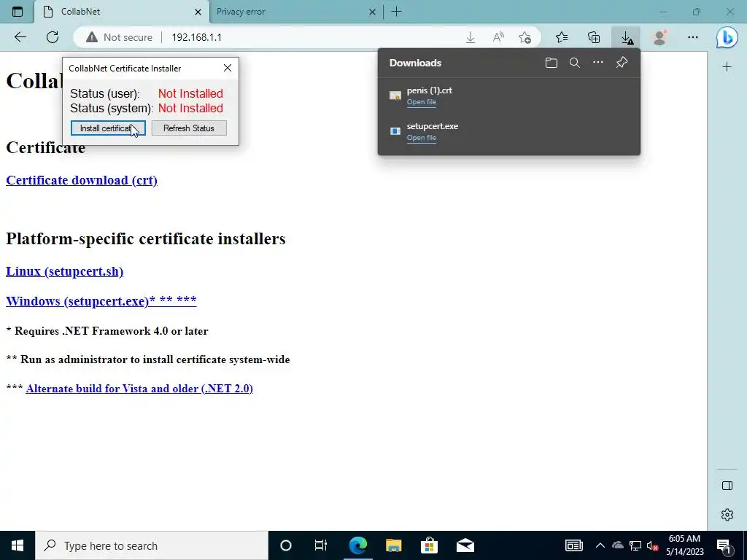Open the Bing chat sidebar icon
The height and width of the screenshot is (560, 747).
(x=727, y=37)
